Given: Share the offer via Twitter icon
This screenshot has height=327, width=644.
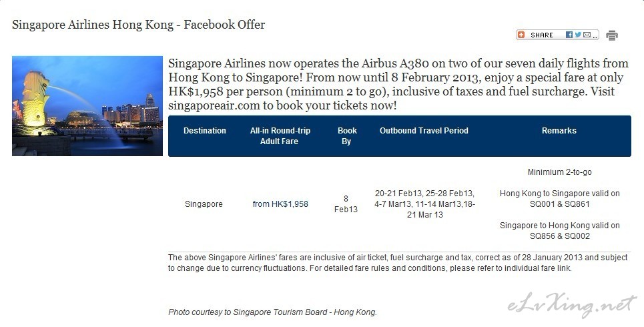Looking at the screenshot, I should tap(578, 35).
